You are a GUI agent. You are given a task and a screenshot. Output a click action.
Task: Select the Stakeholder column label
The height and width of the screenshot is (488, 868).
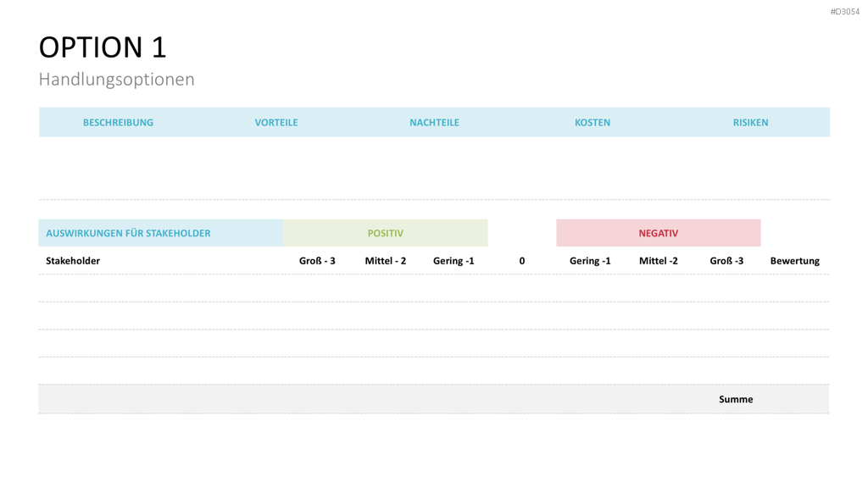coord(73,261)
